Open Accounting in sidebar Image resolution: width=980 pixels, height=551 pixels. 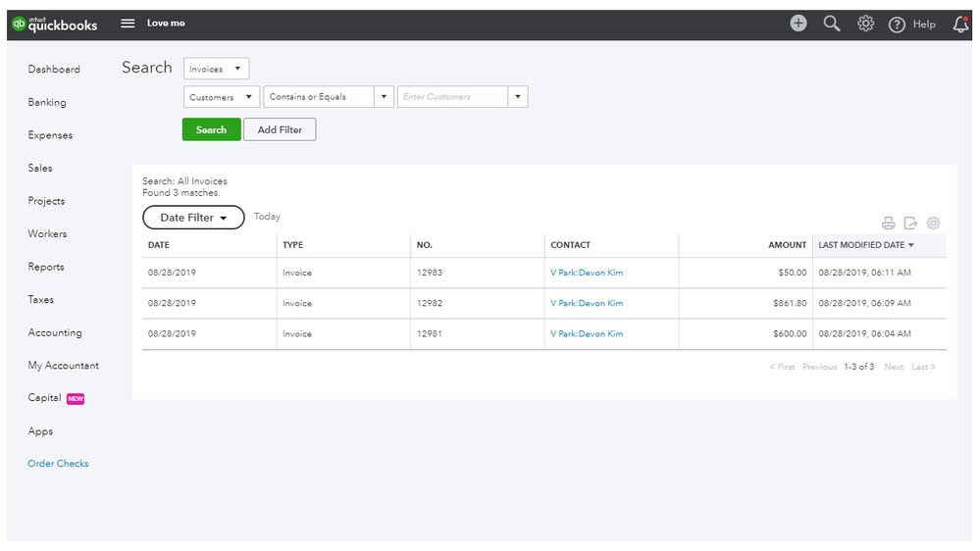54,333
